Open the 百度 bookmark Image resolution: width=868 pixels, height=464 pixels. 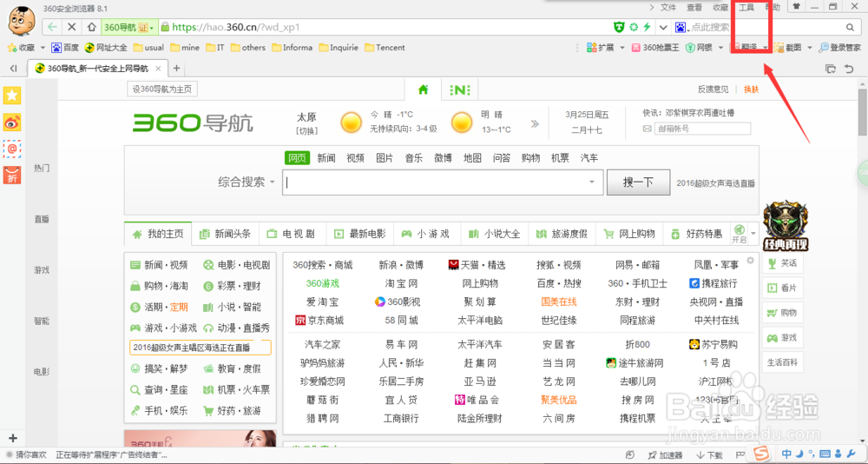(65, 48)
